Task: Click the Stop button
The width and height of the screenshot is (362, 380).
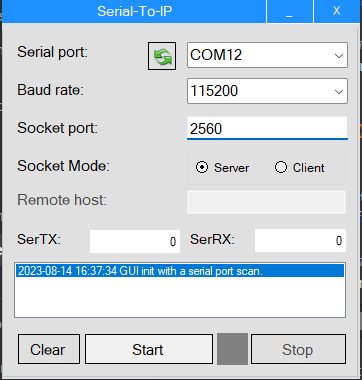Action: [x=298, y=349]
